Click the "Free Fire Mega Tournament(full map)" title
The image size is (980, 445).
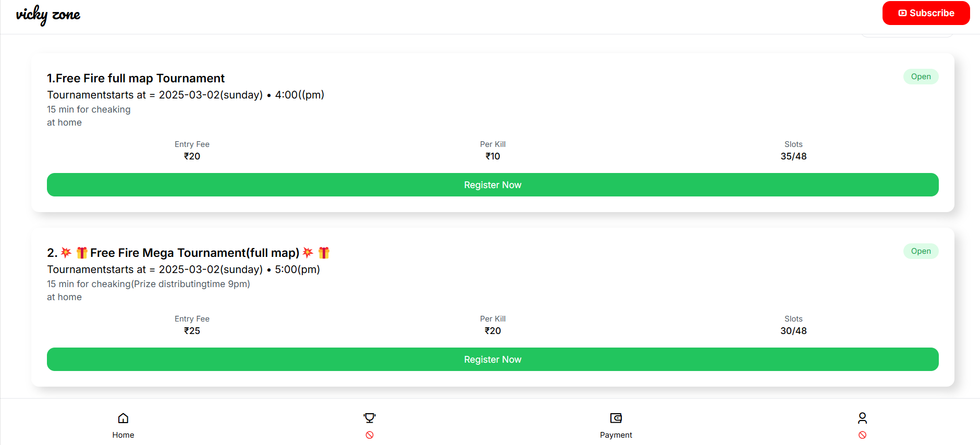(x=194, y=253)
